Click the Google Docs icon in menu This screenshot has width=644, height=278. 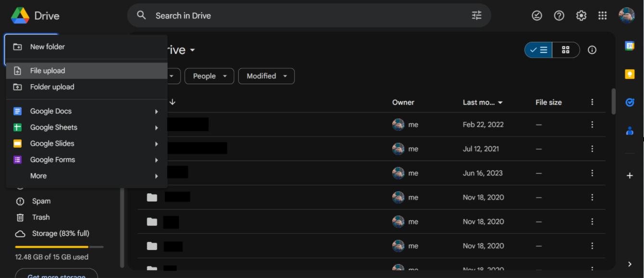(x=17, y=111)
